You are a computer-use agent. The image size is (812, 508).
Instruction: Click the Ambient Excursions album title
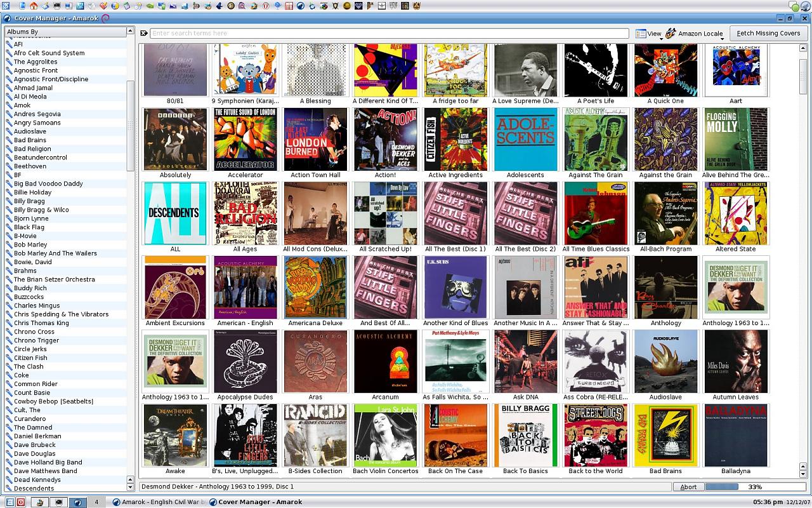[175, 323]
